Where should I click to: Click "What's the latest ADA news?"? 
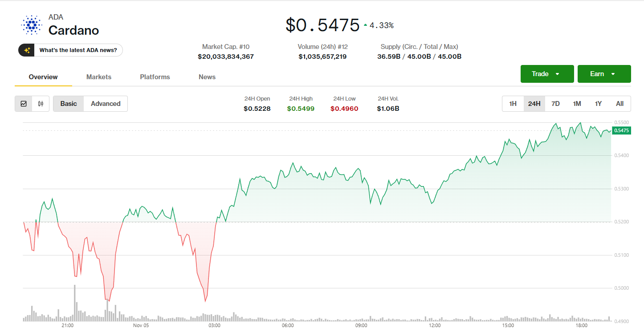(x=78, y=50)
